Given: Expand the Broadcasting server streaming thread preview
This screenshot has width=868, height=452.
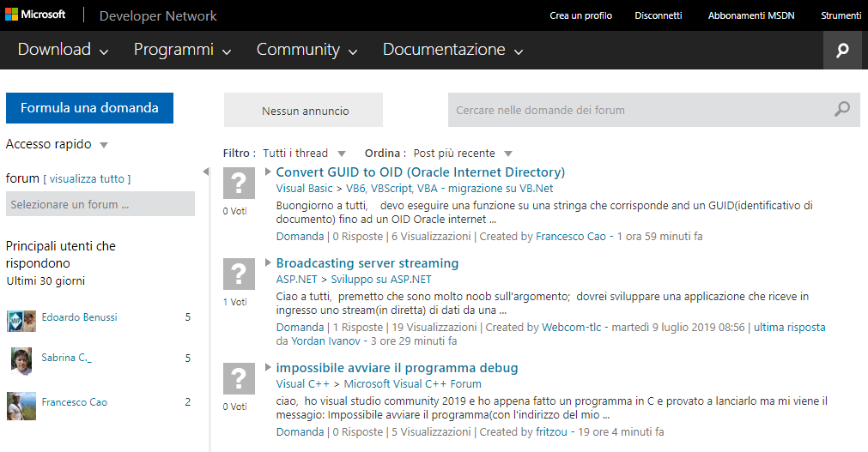Looking at the screenshot, I should click(x=268, y=262).
